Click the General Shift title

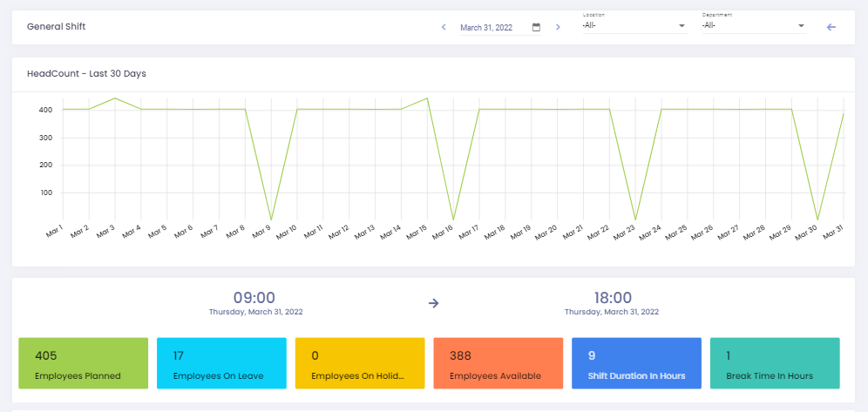coord(57,26)
